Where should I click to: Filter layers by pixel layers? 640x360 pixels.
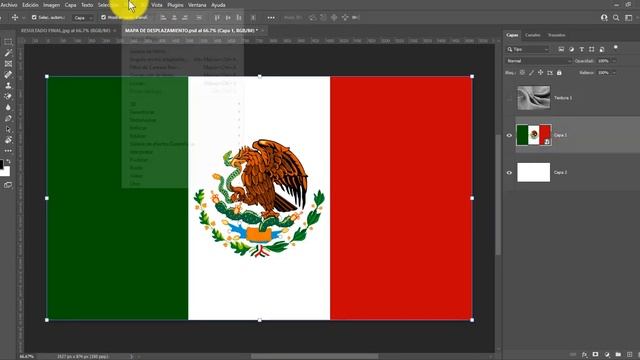tap(561, 49)
